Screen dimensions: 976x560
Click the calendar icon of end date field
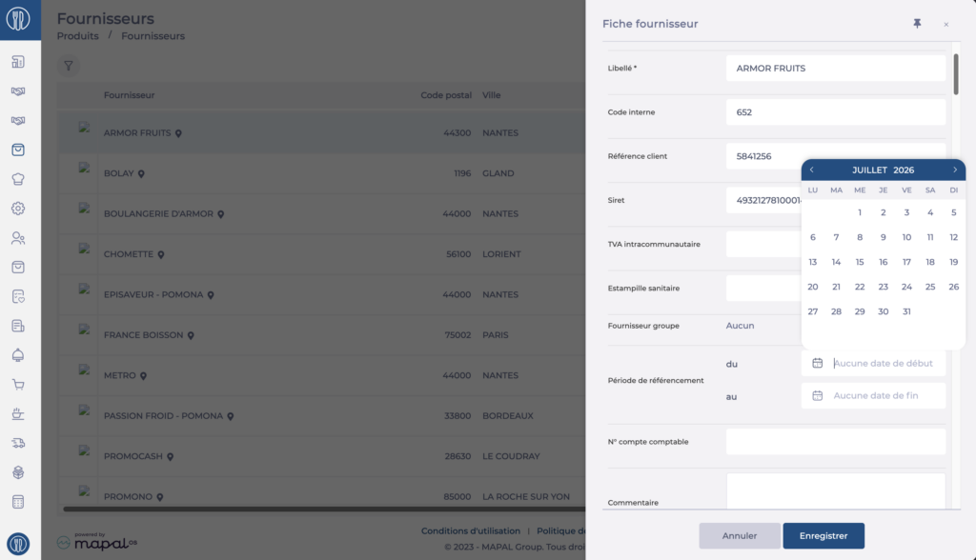tap(817, 396)
